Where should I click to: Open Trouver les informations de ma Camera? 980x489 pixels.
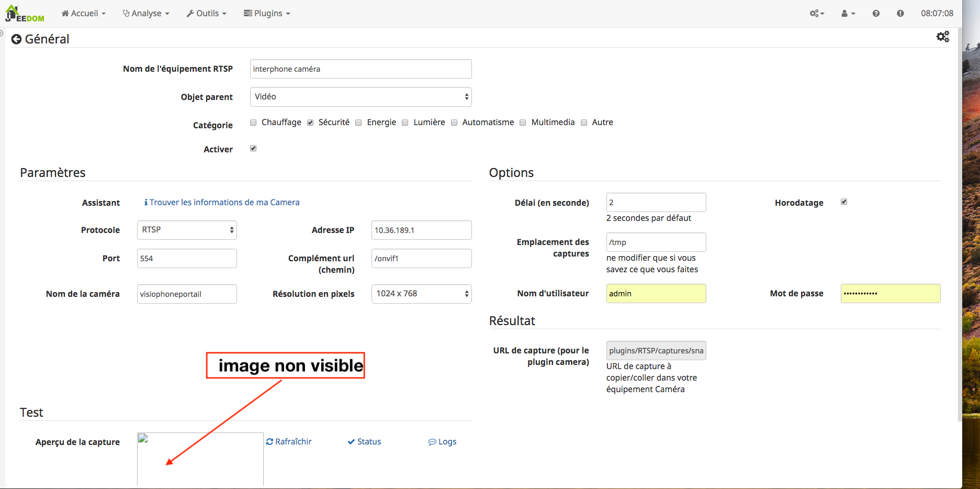tap(222, 203)
